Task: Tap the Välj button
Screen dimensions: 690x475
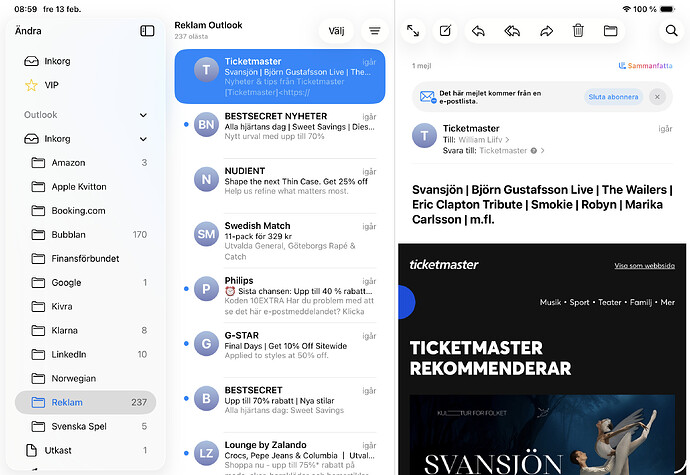Action: (336, 31)
